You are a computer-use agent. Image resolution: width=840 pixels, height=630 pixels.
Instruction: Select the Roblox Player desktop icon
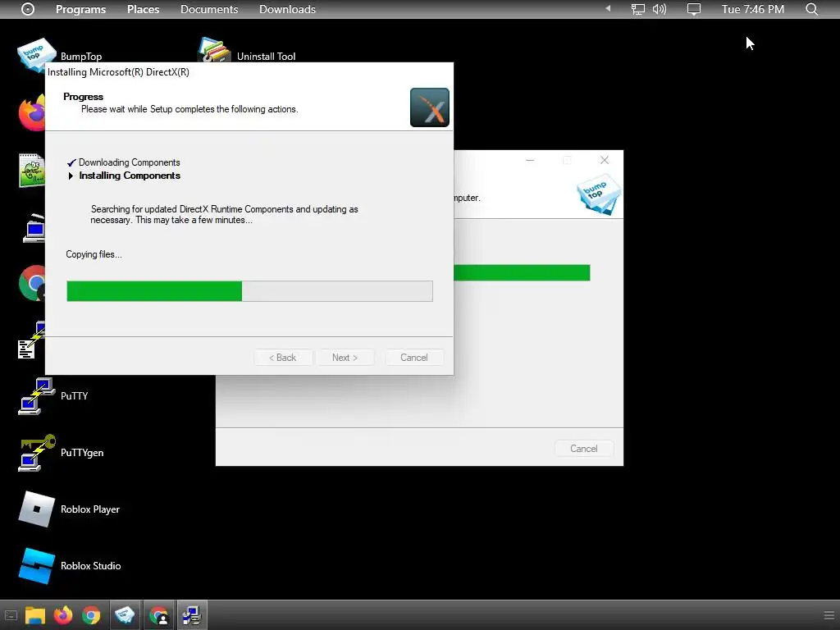[x=36, y=509]
